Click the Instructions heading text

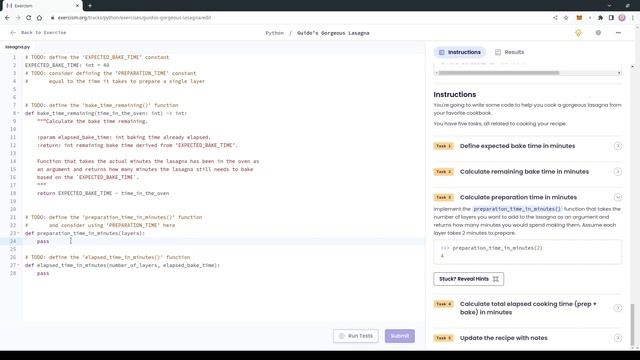455,94
